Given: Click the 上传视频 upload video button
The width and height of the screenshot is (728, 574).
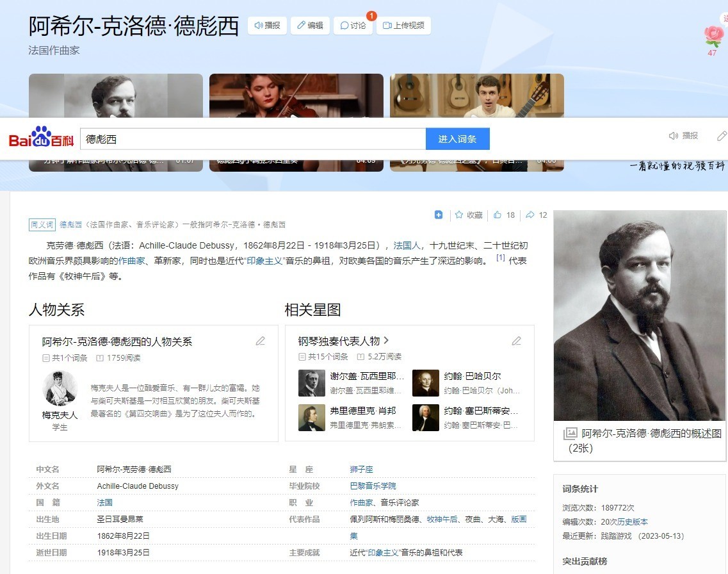Looking at the screenshot, I should (403, 25).
